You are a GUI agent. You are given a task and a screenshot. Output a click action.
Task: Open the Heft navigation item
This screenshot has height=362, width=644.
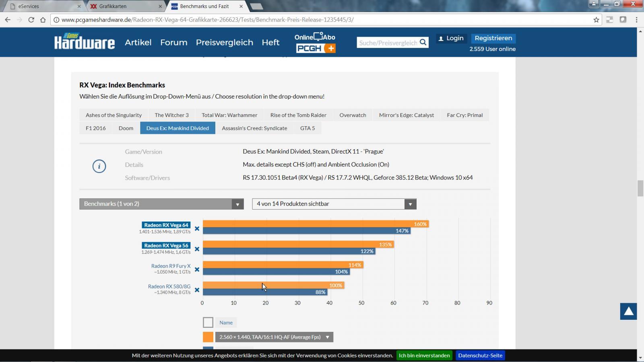point(270,42)
